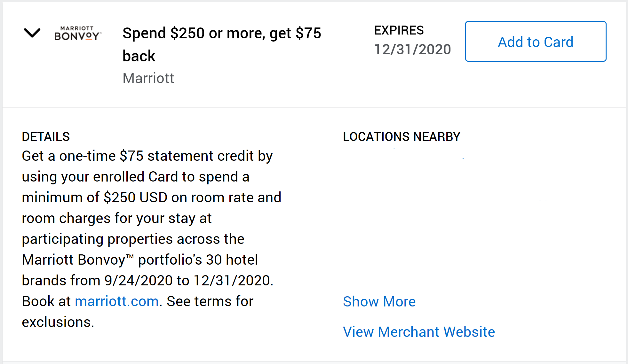Expand Show More locations
628x364 pixels.
click(379, 301)
